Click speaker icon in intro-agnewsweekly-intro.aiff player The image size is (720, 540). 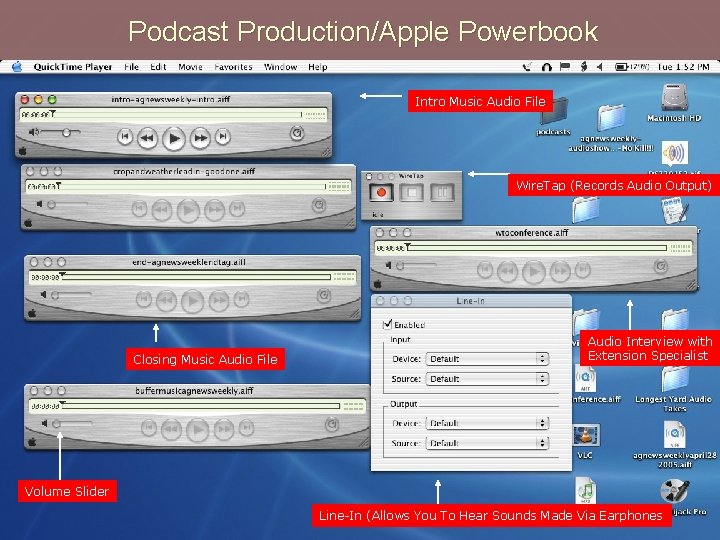pyautogui.click(x=33, y=132)
